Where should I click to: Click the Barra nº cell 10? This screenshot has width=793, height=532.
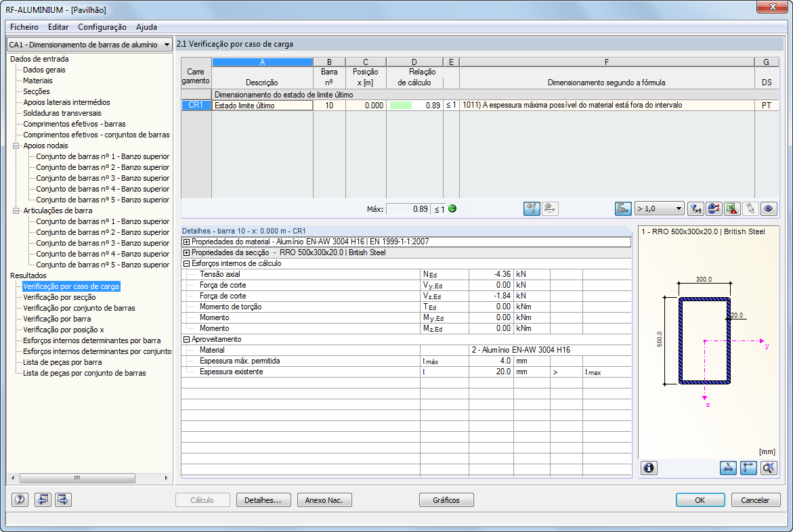[x=329, y=105]
